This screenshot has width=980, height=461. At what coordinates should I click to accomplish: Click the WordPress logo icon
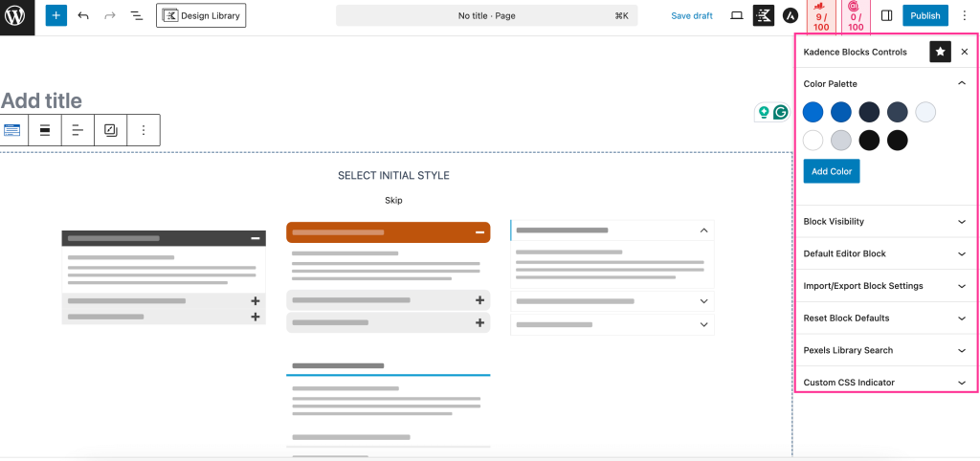(16, 16)
